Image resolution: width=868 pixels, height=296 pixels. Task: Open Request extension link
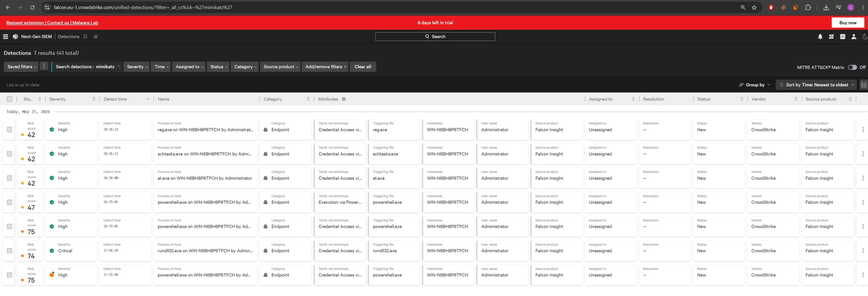pos(25,23)
